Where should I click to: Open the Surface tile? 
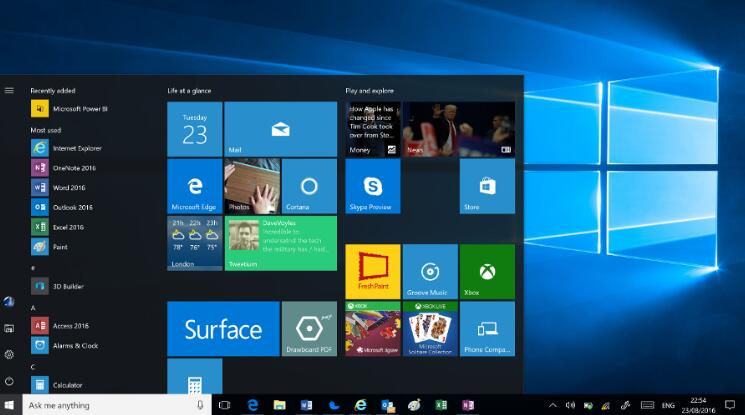(223, 329)
